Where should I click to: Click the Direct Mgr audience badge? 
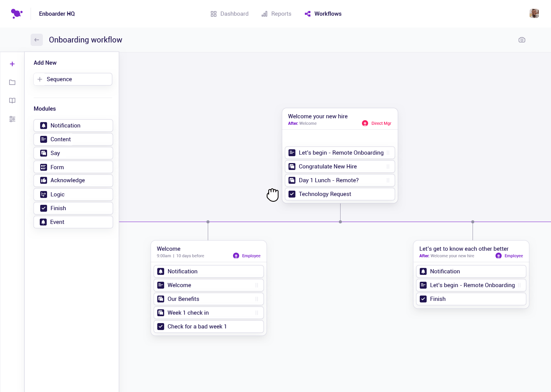pos(377,123)
